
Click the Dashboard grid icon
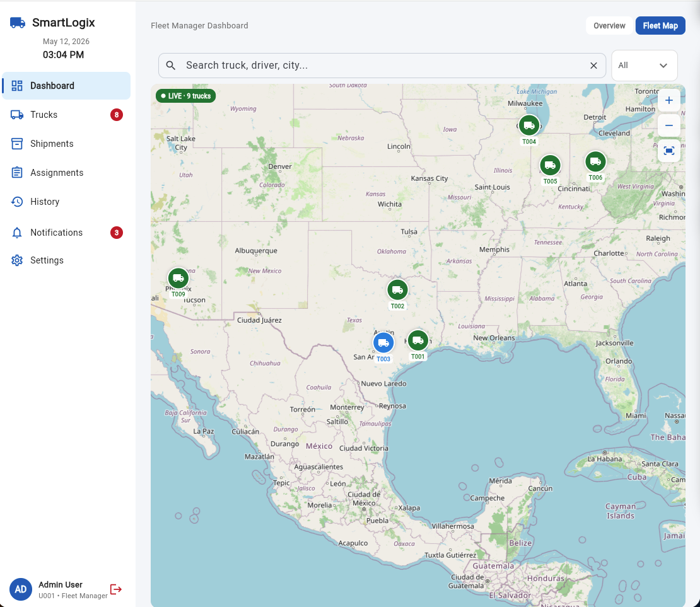[x=17, y=86]
